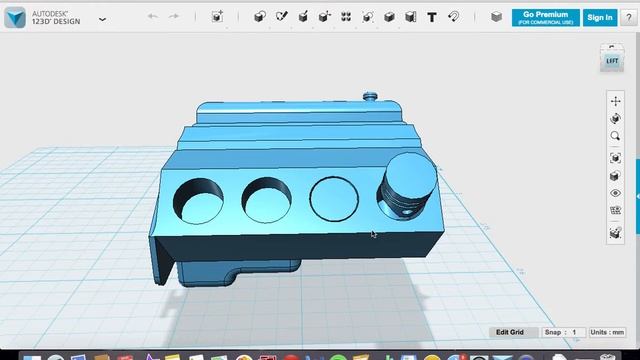This screenshot has width=640, height=360.
Task: Open the screenshot/export view icon
Action: click(x=616, y=233)
